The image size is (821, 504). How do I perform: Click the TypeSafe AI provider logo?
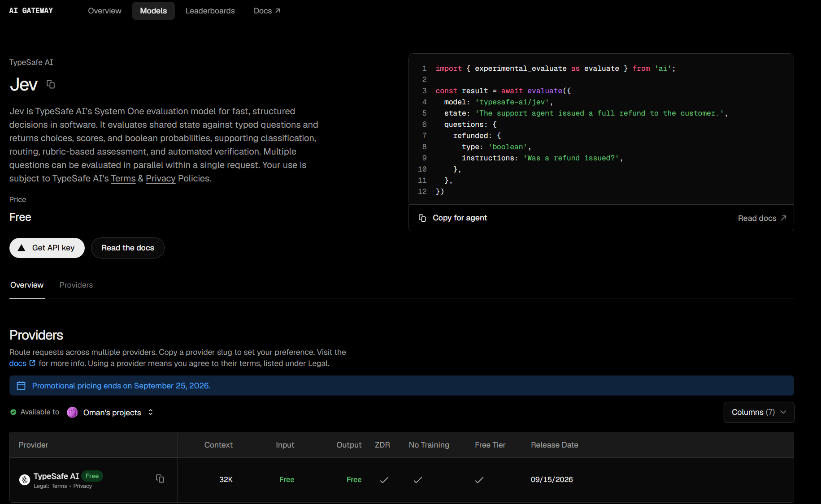25,479
